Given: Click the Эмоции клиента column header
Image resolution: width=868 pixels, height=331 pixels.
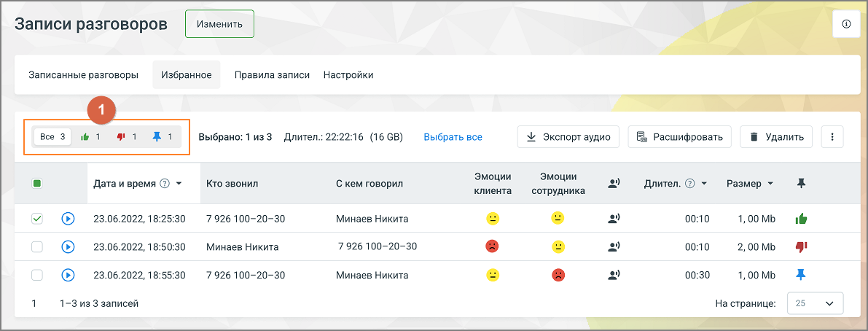Looking at the screenshot, I should (x=493, y=184).
